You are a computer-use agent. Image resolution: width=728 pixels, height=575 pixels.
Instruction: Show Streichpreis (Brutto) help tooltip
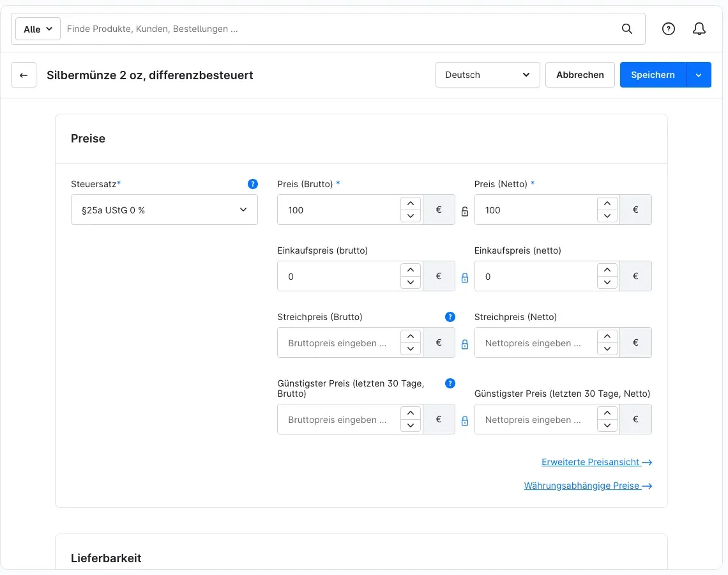pyautogui.click(x=450, y=317)
